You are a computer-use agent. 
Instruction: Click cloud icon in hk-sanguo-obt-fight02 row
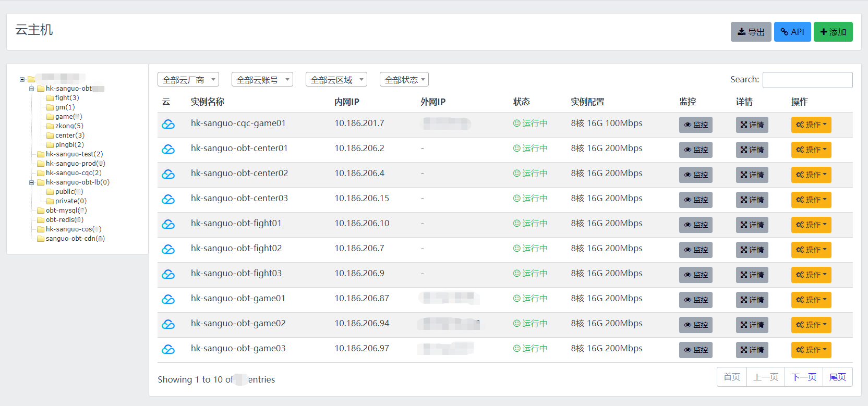[x=168, y=249]
